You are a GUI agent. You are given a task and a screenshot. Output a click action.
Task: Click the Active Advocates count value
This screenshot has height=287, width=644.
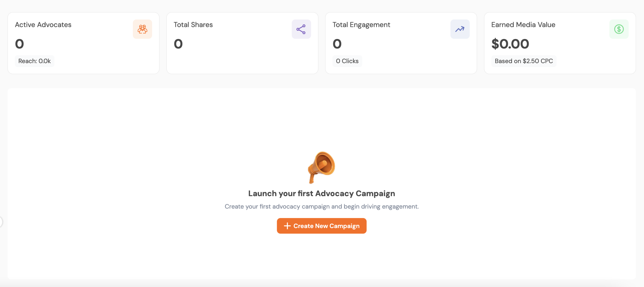click(x=19, y=44)
